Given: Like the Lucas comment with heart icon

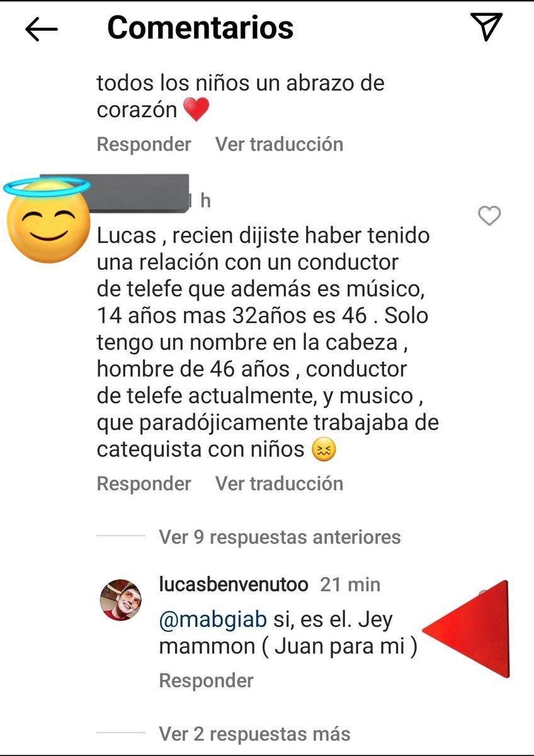Looking at the screenshot, I should pos(489,216).
